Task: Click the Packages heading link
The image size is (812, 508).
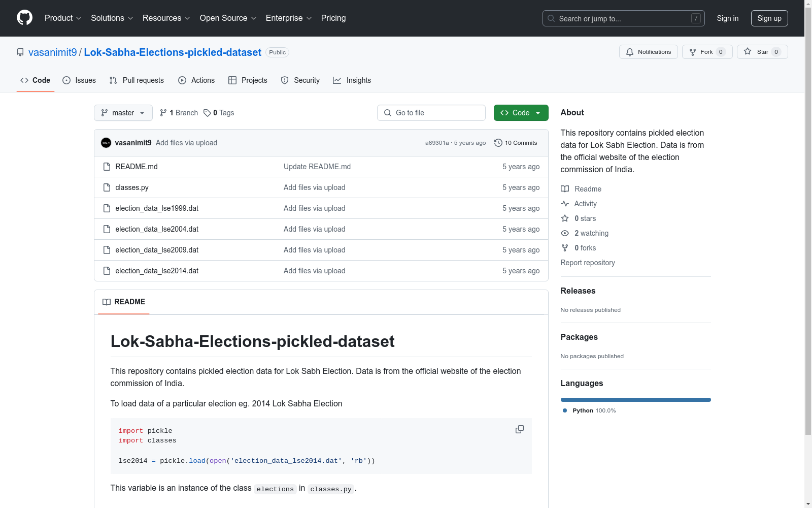Action: [579, 337]
